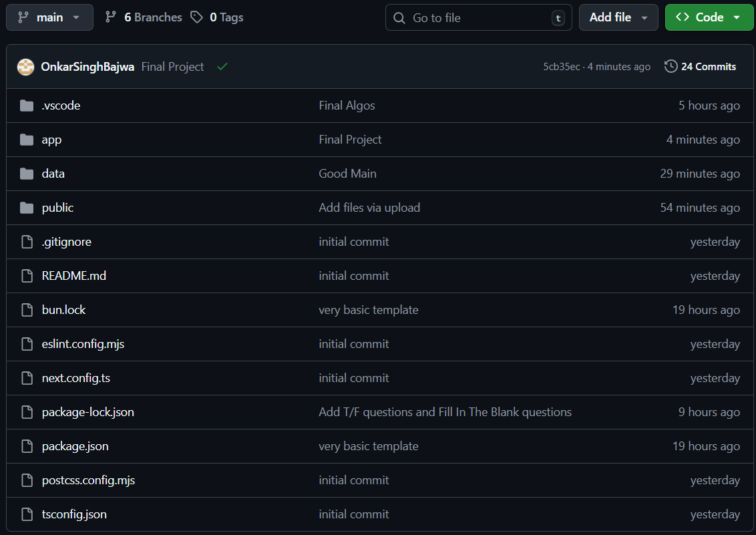Click the green commit status checkmark
Image resolution: width=756 pixels, height=535 pixels.
[222, 67]
